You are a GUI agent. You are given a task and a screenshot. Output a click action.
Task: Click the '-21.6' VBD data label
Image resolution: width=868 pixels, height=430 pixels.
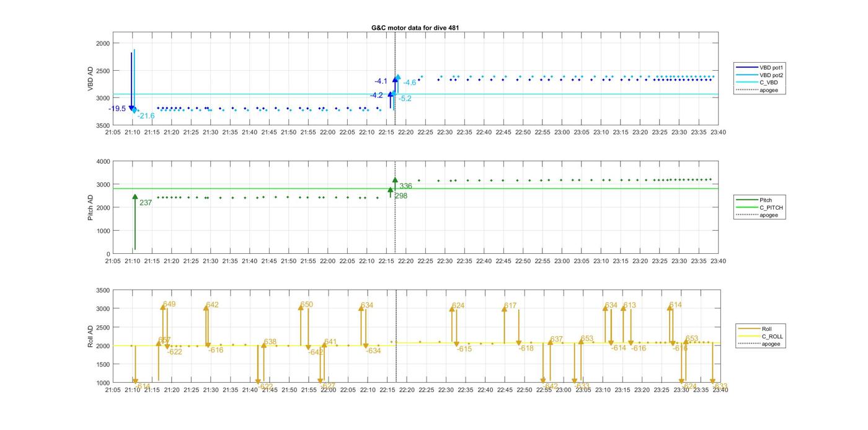(x=146, y=116)
